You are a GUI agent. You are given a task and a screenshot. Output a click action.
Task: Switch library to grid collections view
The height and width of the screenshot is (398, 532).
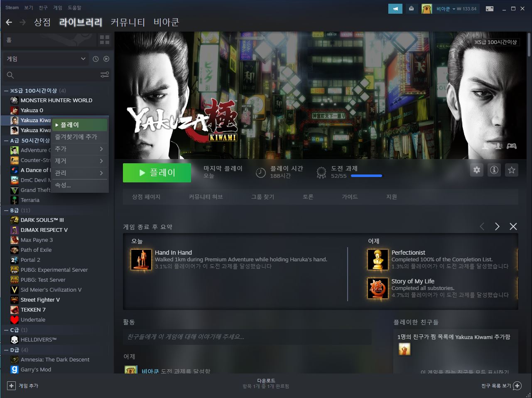coord(105,40)
